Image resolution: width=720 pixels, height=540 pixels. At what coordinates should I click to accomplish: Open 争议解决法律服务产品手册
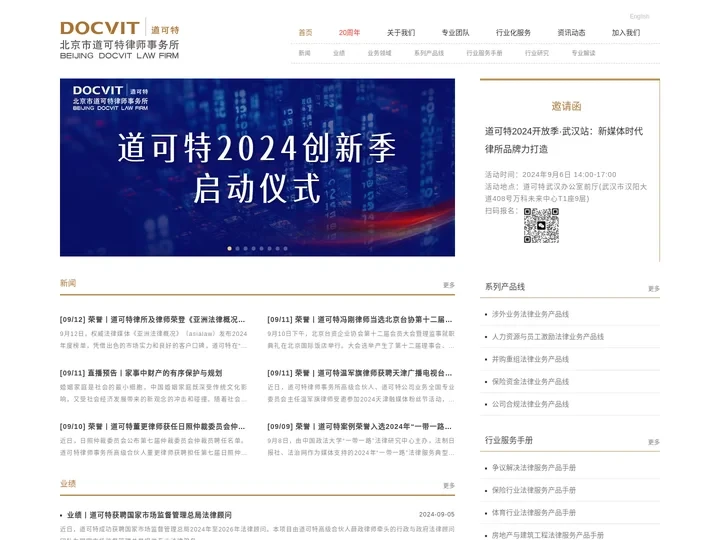click(x=534, y=468)
